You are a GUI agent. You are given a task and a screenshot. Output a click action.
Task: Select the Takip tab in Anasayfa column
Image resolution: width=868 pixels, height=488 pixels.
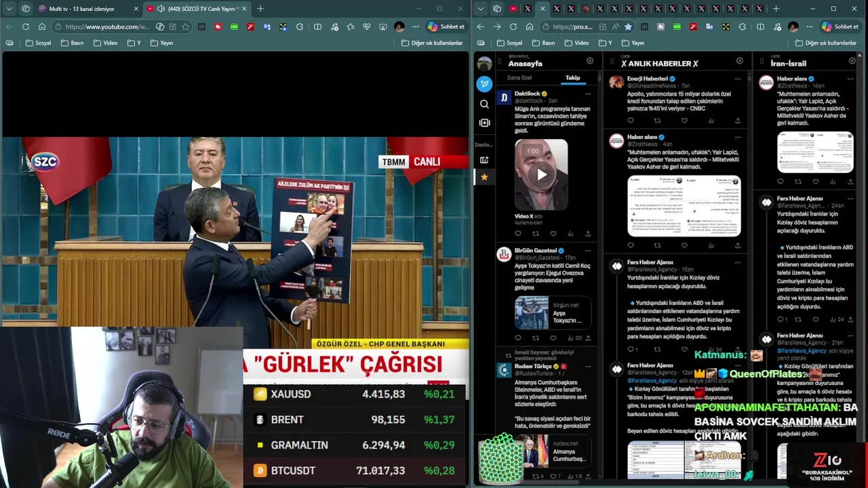(x=573, y=78)
